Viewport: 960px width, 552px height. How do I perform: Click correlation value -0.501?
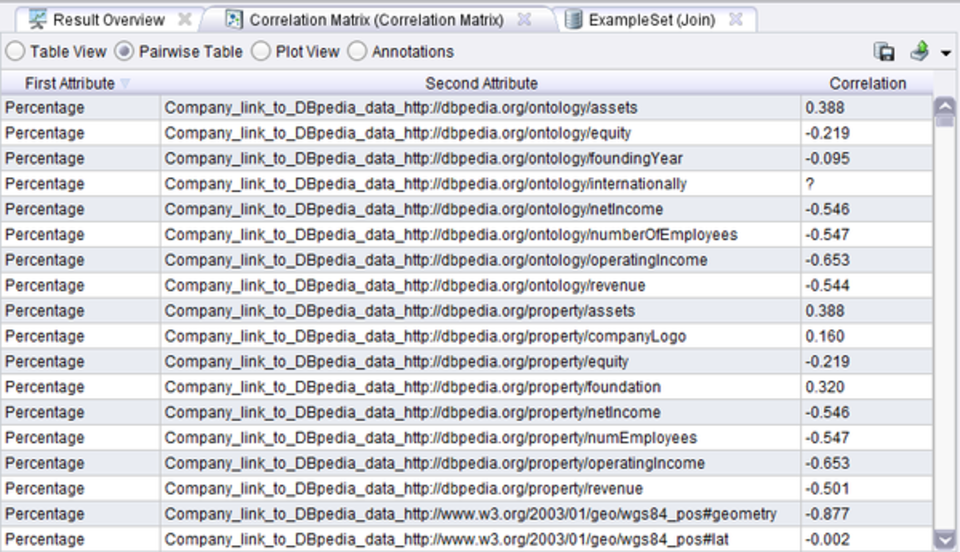pos(827,489)
